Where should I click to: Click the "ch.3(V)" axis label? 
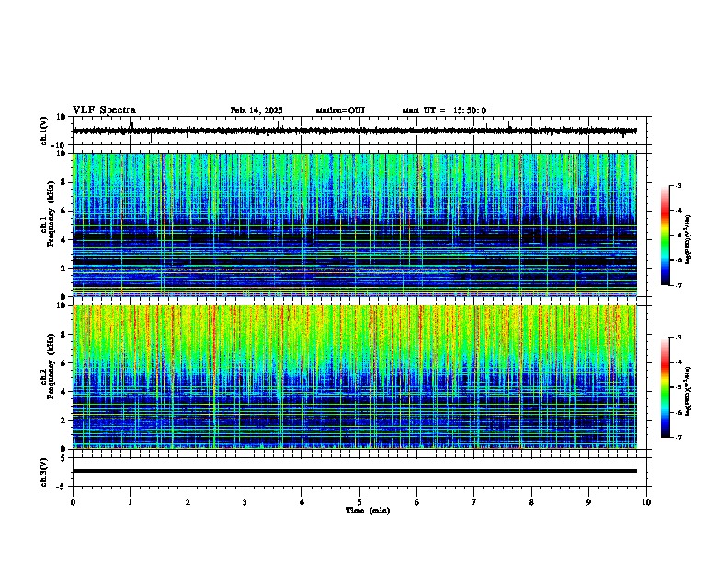click(x=44, y=472)
